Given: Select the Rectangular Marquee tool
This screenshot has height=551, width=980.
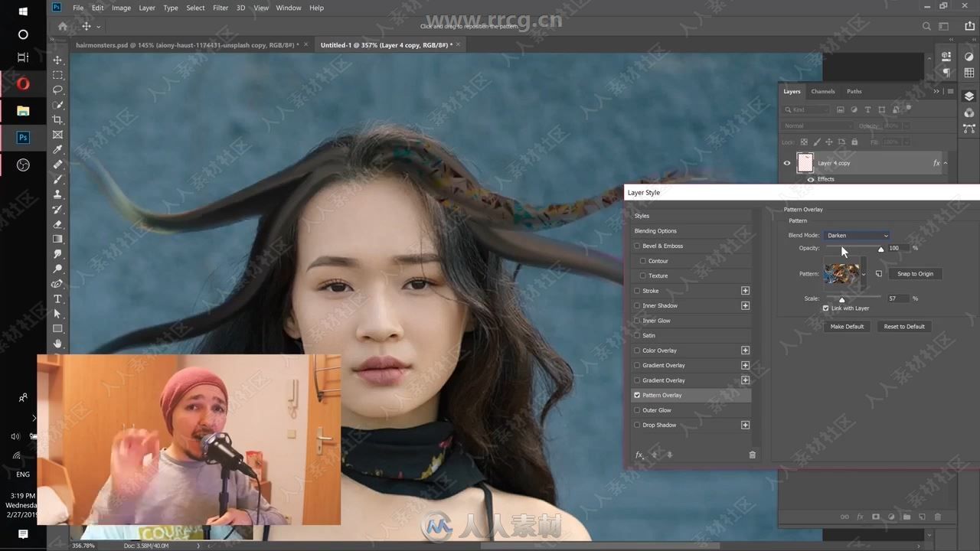Looking at the screenshot, I should pyautogui.click(x=57, y=75).
